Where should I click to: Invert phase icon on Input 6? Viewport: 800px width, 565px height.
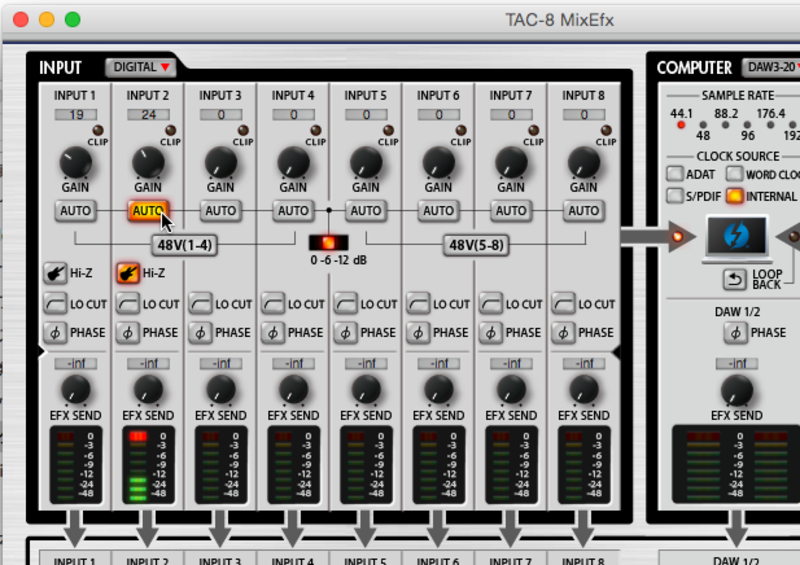pos(418,333)
